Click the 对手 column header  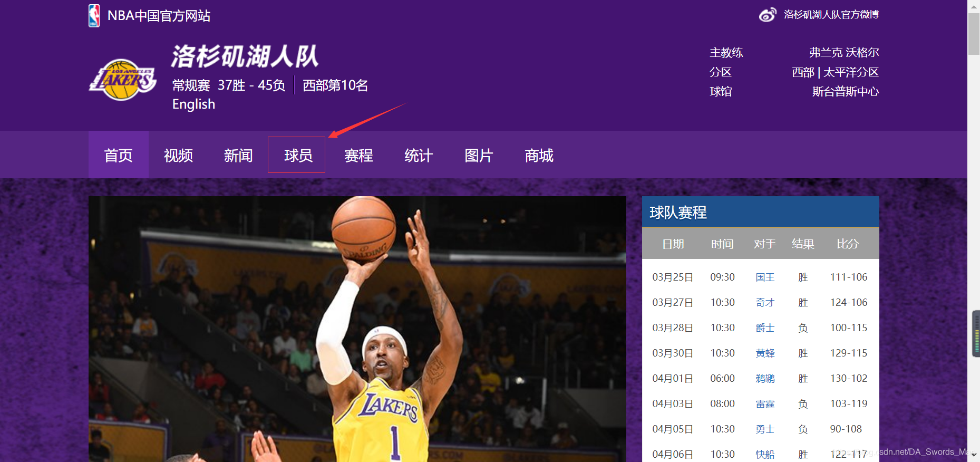point(765,244)
